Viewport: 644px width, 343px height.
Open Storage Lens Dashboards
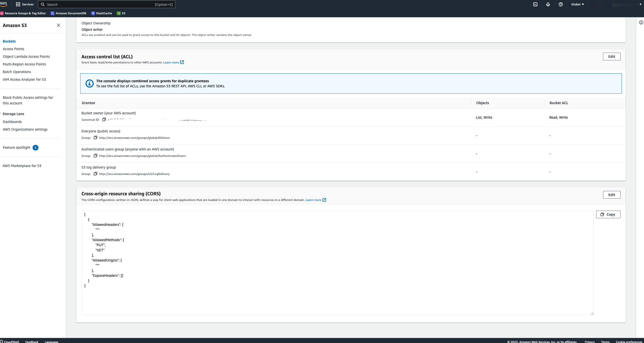[x=12, y=122]
